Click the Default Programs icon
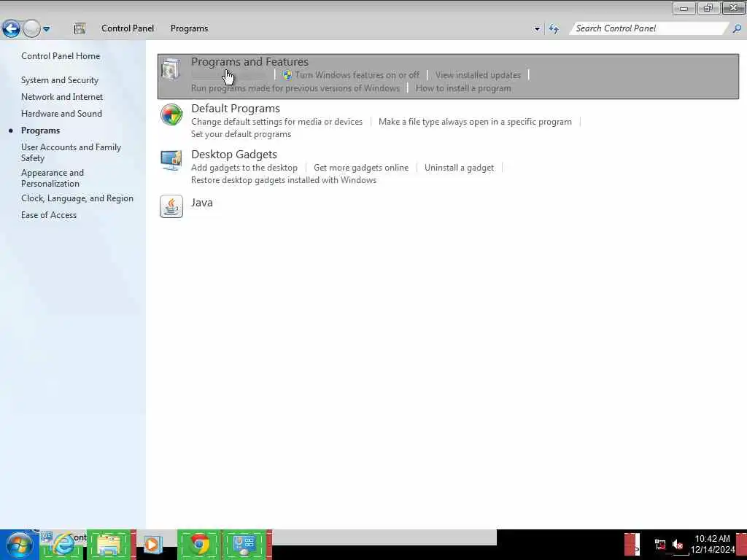This screenshot has height=560, width=747. [171, 114]
